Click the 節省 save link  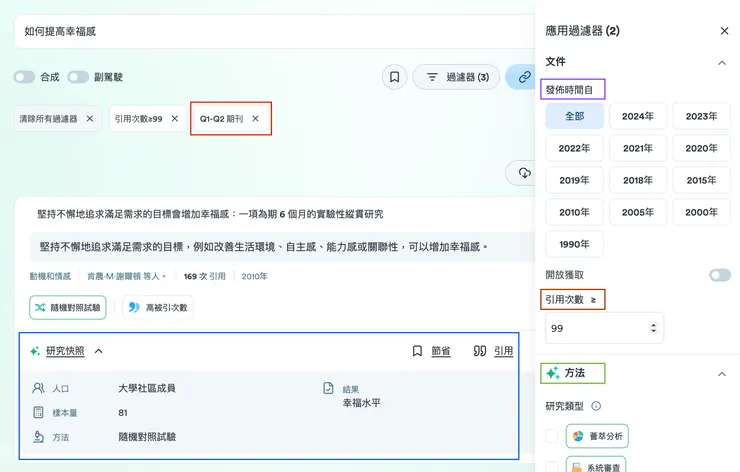[441, 351]
